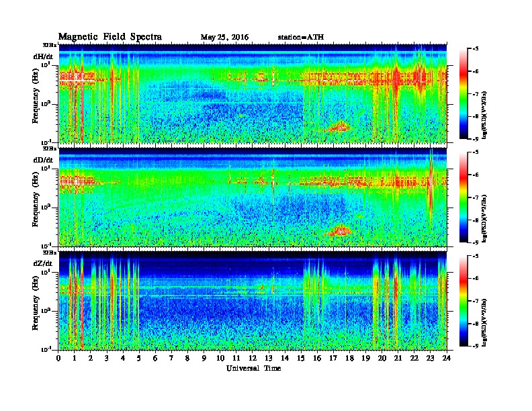Click the hour 10 tick label on time axis

[x=220, y=358]
